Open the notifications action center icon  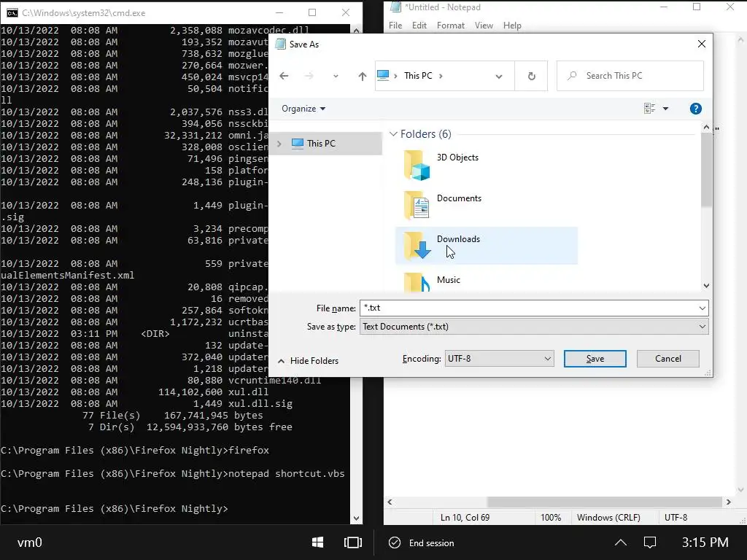tap(650, 542)
